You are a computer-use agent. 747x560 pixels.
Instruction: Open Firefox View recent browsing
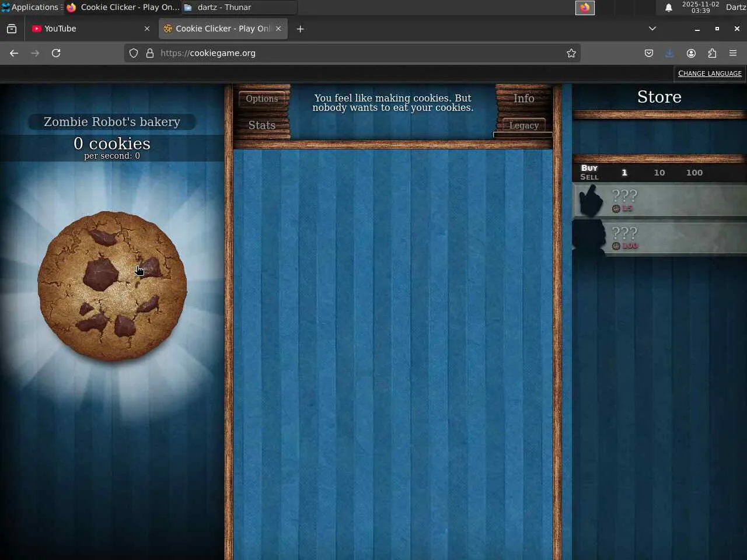(x=12, y=29)
